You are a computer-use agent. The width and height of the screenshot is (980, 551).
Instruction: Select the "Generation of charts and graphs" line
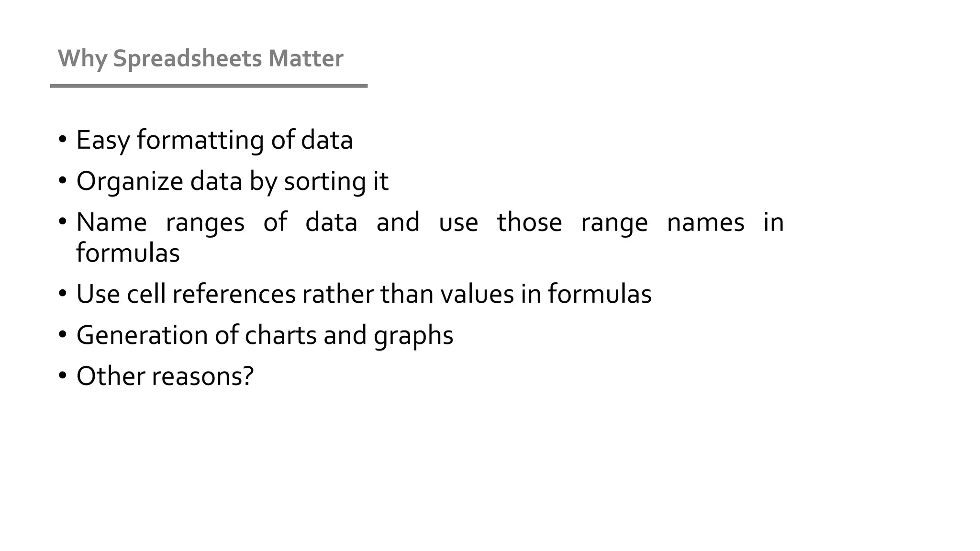[x=265, y=335]
